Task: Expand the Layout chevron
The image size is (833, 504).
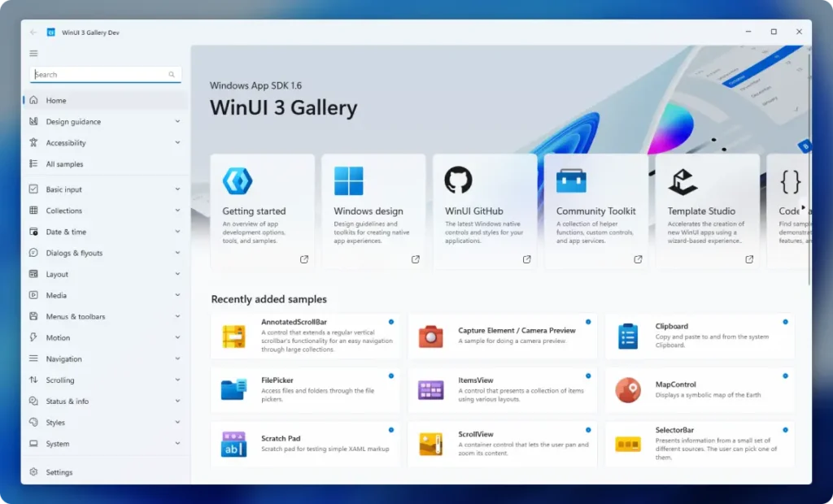Action: point(177,273)
